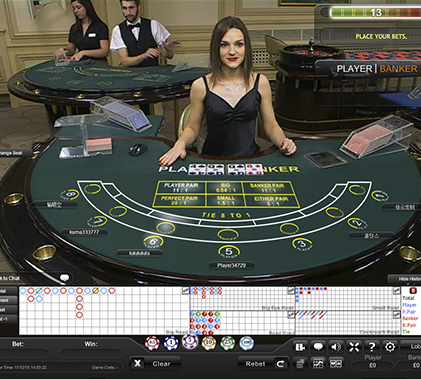
Task: Bet on Either Pair 5:1
Action: [271, 201]
